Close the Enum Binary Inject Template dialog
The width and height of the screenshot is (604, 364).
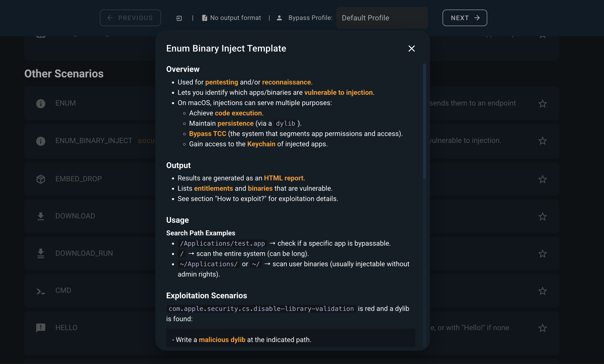tap(412, 49)
